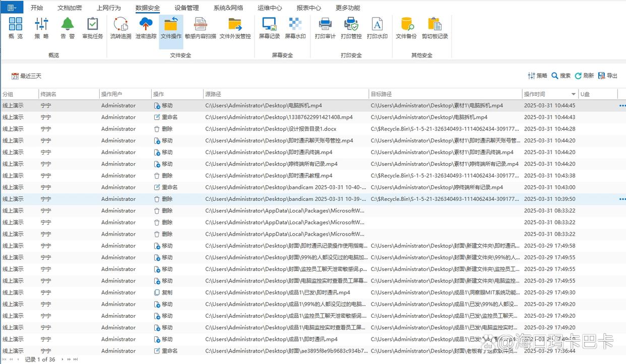点击流转追溯图标

(x=120, y=28)
